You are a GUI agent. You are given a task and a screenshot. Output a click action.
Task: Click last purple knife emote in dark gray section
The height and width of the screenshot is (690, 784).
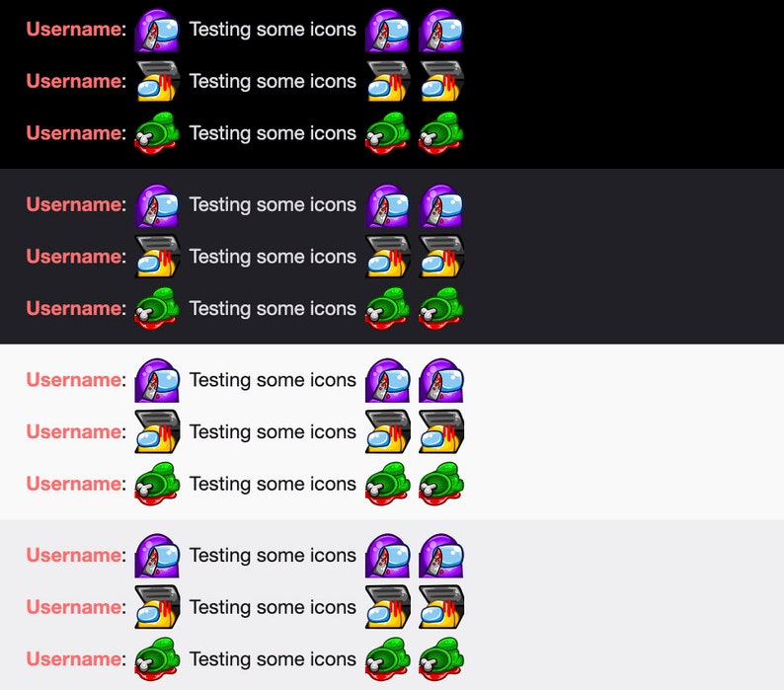441,205
